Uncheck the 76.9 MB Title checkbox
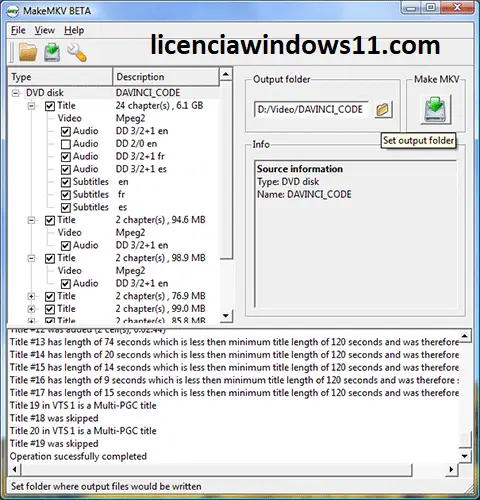480x500 pixels. [x=50, y=296]
